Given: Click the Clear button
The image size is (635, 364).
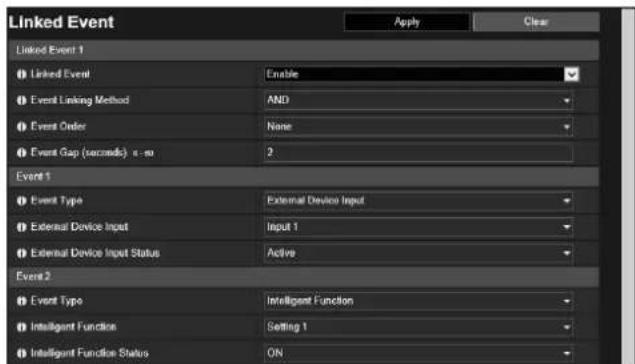Looking at the screenshot, I should pos(536,22).
